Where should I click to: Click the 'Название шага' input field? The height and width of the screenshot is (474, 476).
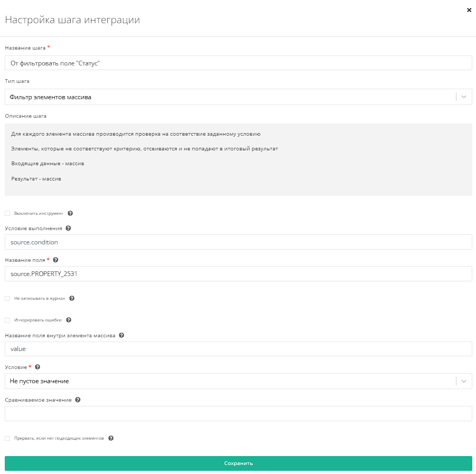pyautogui.click(x=238, y=63)
